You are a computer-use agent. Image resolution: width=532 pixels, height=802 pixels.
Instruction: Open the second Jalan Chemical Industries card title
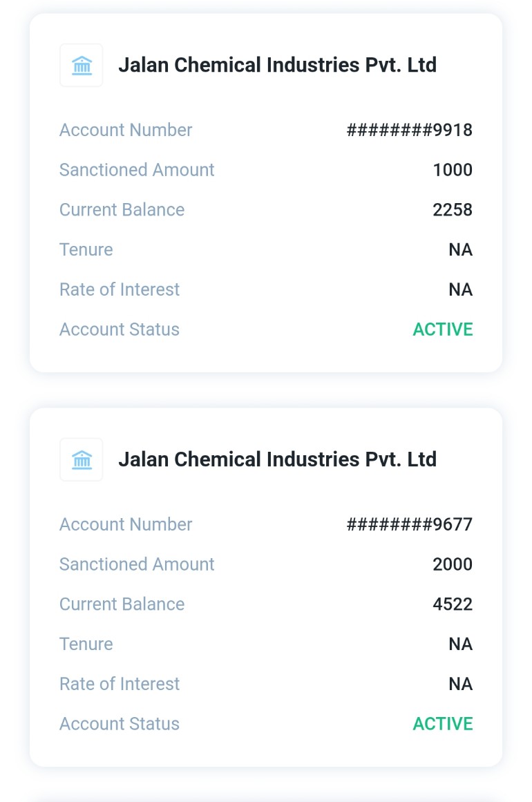click(277, 460)
